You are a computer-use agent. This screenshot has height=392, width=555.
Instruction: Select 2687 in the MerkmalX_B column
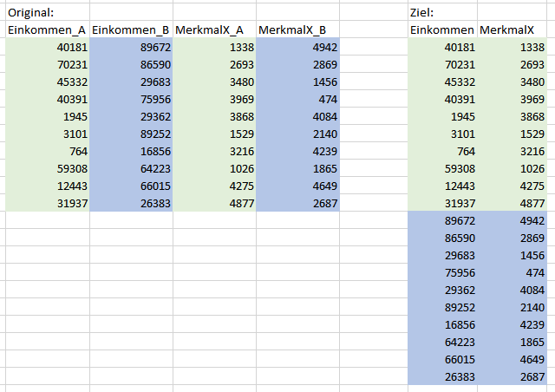pyautogui.click(x=297, y=203)
